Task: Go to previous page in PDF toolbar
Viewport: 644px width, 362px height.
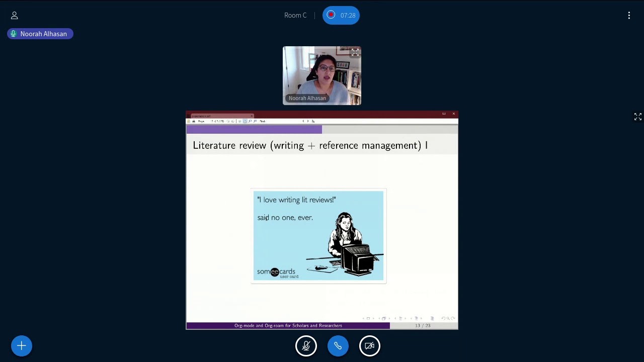Action: (228, 121)
